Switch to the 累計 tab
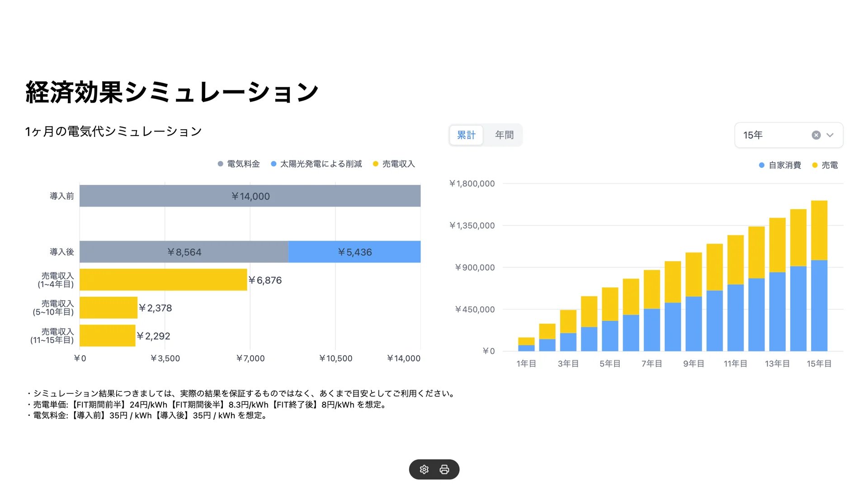 466,135
